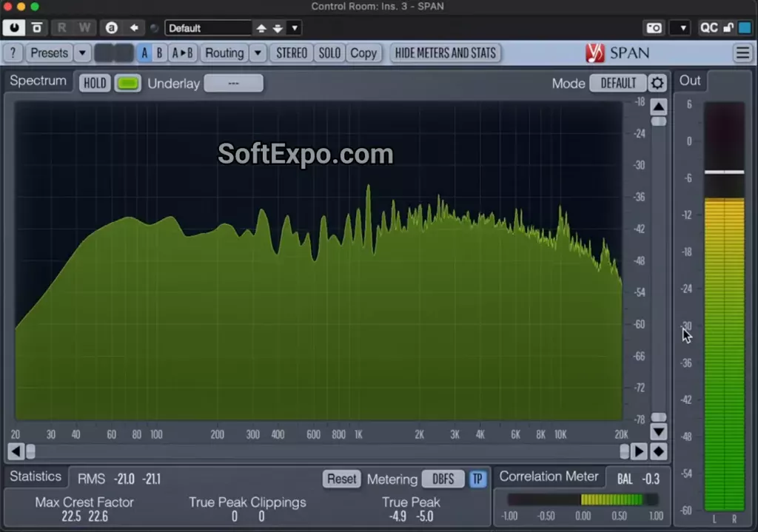Click the down arrow on the spectrum scrollbar
The image size is (758, 532).
pyautogui.click(x=658, y=431)
